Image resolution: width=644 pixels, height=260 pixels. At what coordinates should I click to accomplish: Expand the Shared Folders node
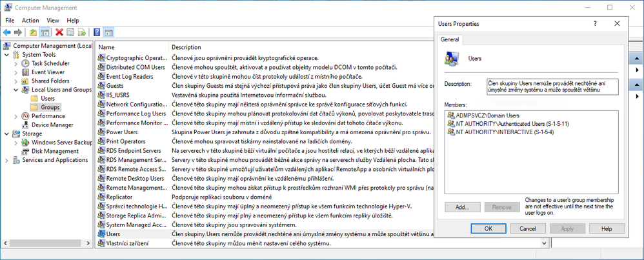15,81
